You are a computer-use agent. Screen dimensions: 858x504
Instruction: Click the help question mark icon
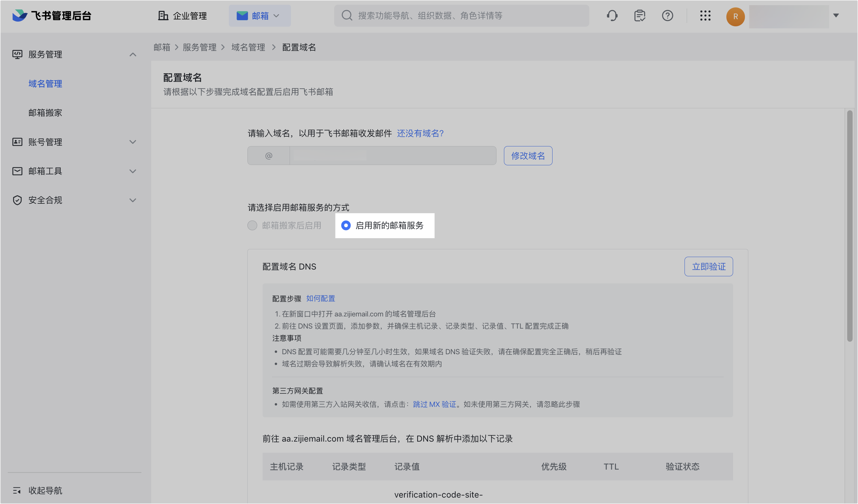pos(667,16)
